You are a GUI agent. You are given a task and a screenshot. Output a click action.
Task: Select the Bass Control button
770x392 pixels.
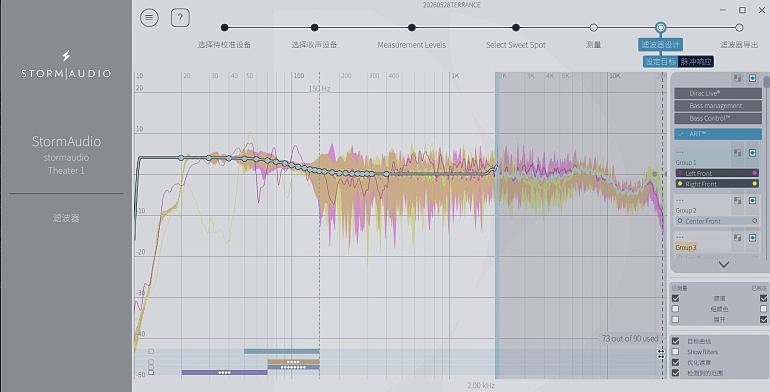(x=718, y=118)
